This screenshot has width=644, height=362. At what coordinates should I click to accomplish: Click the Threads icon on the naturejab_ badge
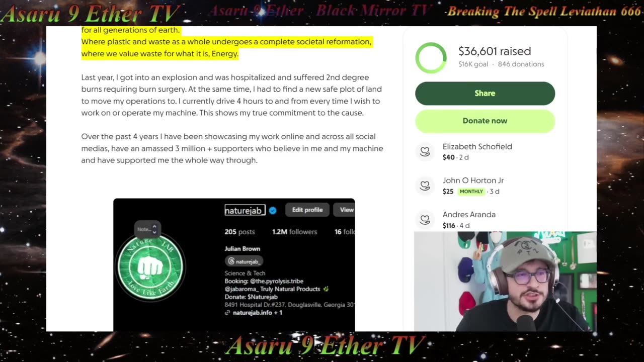[231, 261]
